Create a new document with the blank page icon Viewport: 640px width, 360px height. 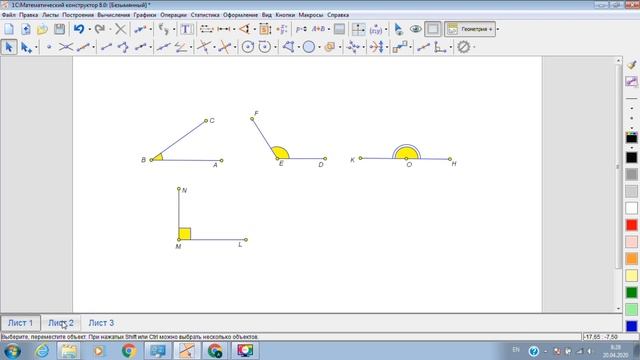[x=9, y=29]
